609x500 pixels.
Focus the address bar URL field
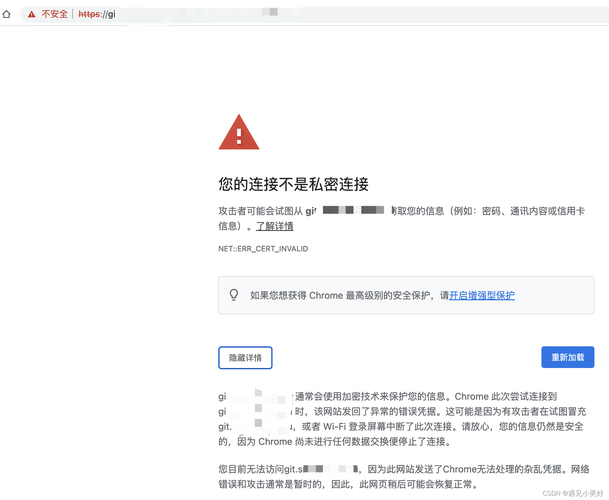coord(315,14)
